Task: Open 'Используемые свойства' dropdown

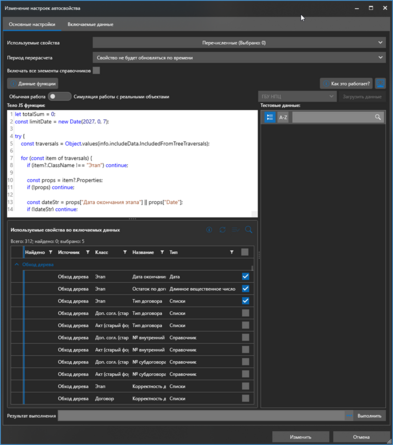Action: 239,43
